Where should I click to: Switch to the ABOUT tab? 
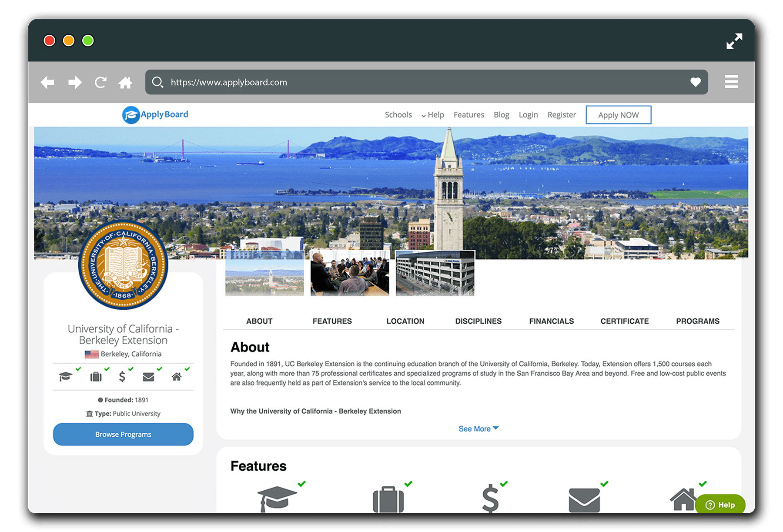259,321
